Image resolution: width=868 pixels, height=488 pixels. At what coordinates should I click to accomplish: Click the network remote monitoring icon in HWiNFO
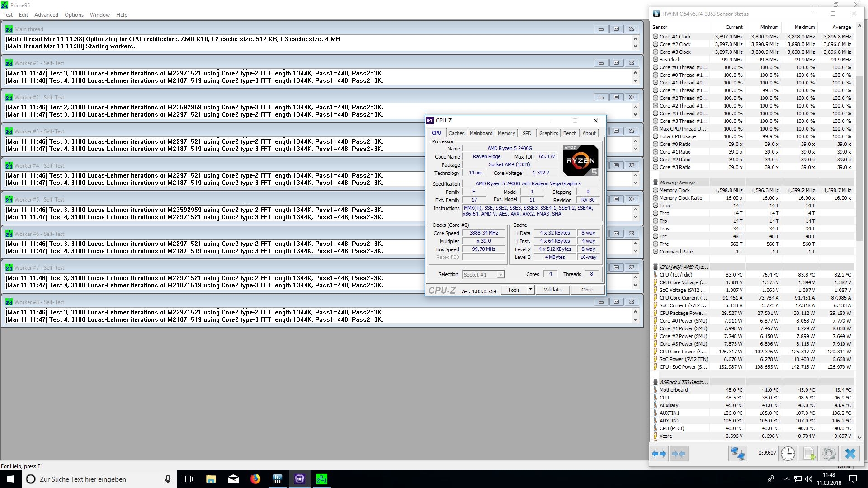(x=737, y=454)
